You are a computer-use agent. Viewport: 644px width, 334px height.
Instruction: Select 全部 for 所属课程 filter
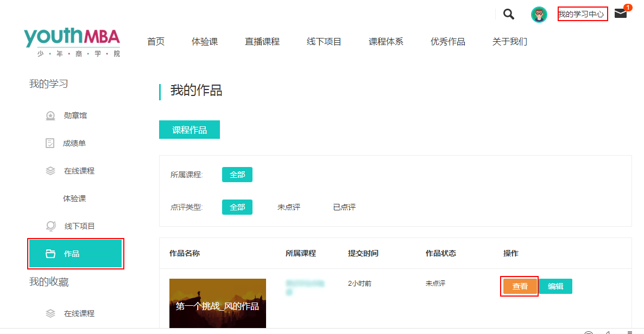[x=237, y=175]
